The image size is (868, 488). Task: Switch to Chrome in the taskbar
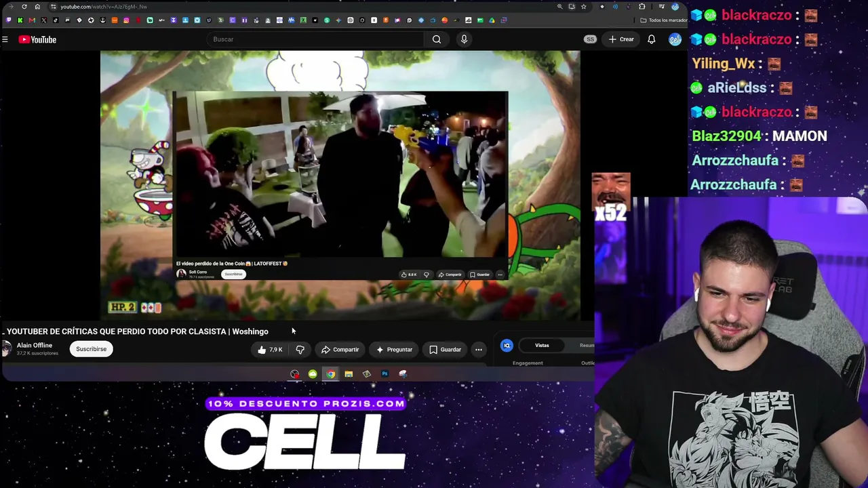point(330,374)
